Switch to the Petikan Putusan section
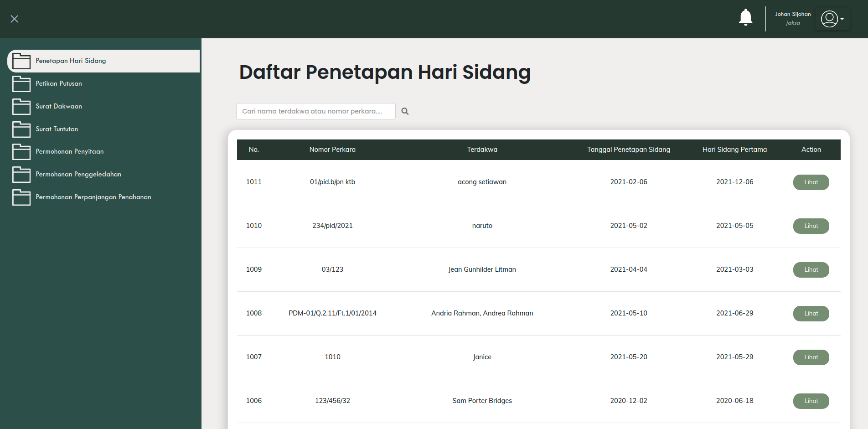 tap(59, 83)
